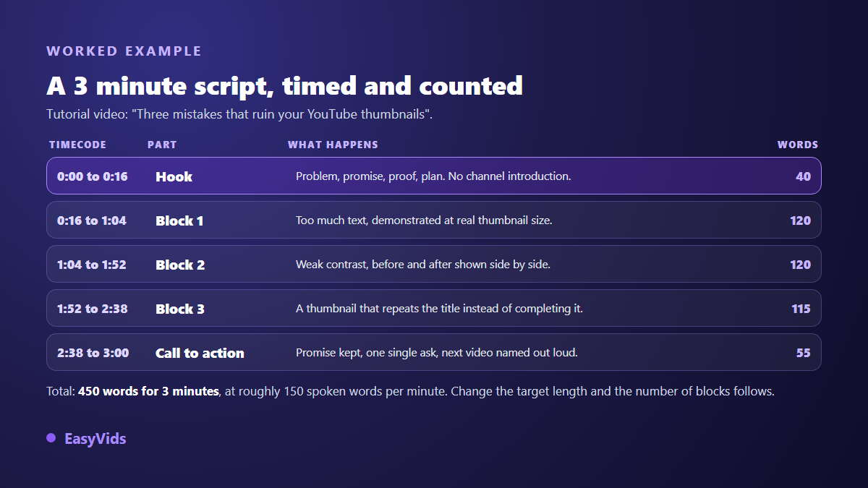Click the 'Too much text' description
Image resolution: width=868 pixels, height=488 pixels.
(x=424, y=221)
